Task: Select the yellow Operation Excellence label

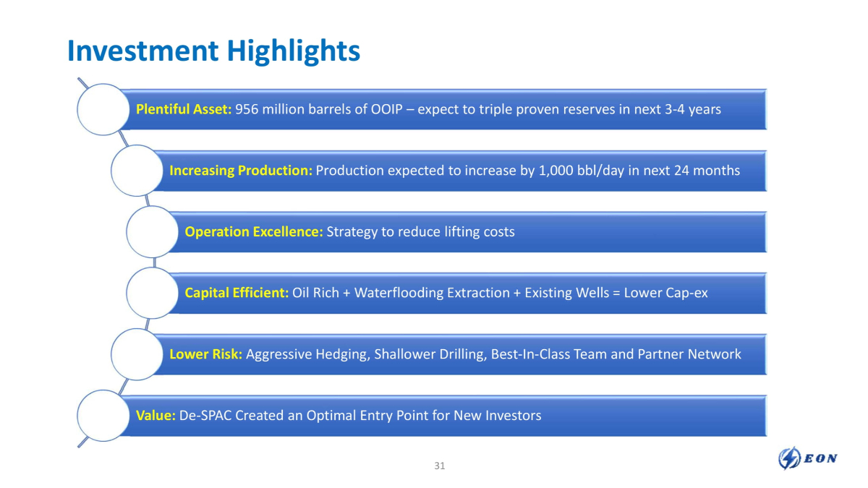Action: (253, 232)
